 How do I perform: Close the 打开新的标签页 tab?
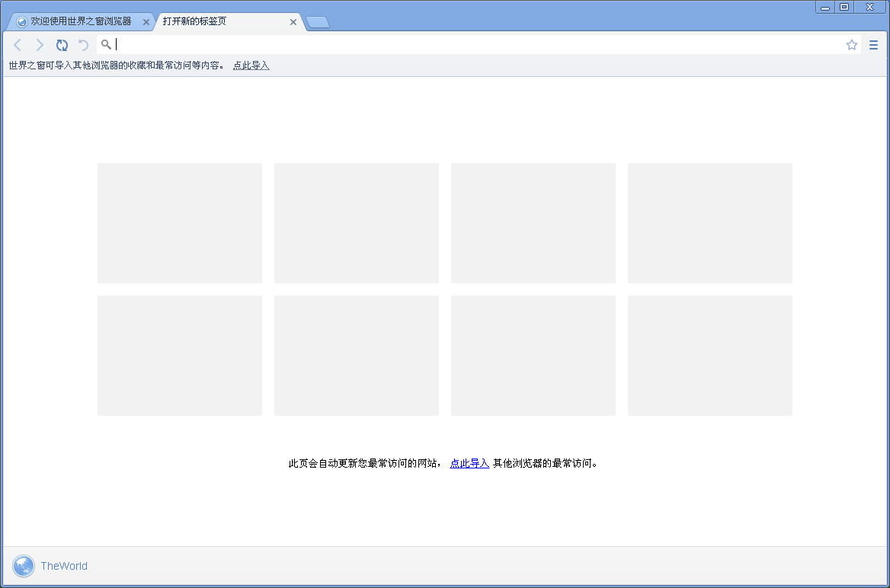coord(293,22)
